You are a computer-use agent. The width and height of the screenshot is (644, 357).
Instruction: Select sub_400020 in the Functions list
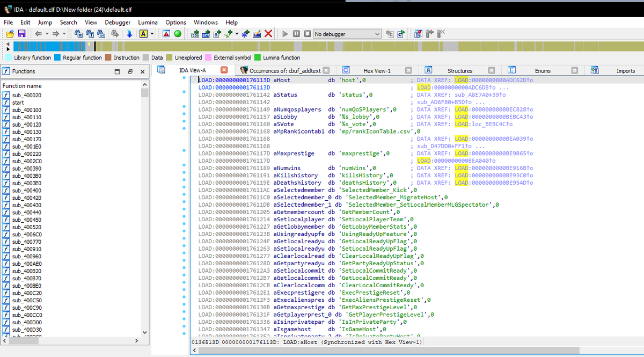point(26,95)
